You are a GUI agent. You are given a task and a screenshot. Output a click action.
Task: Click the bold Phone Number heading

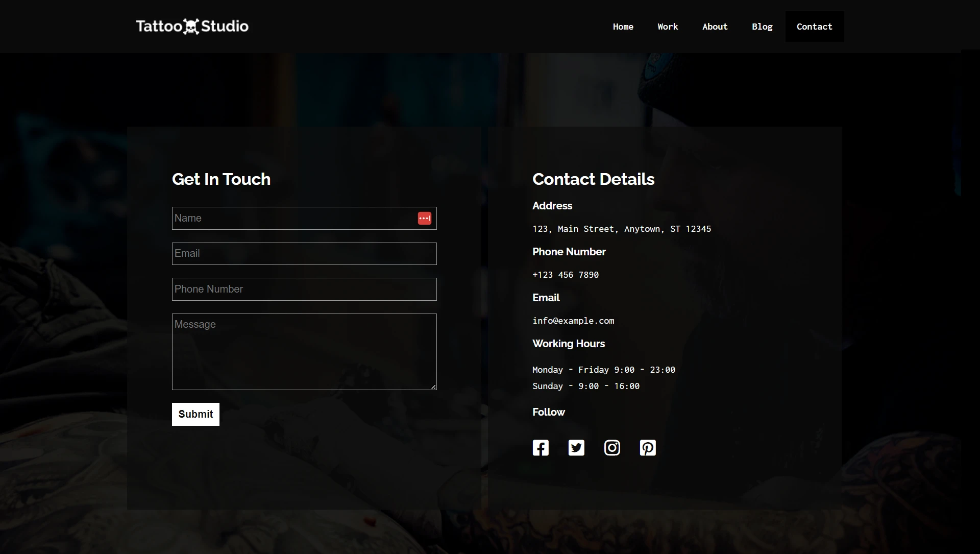click(x=569, y=252)
